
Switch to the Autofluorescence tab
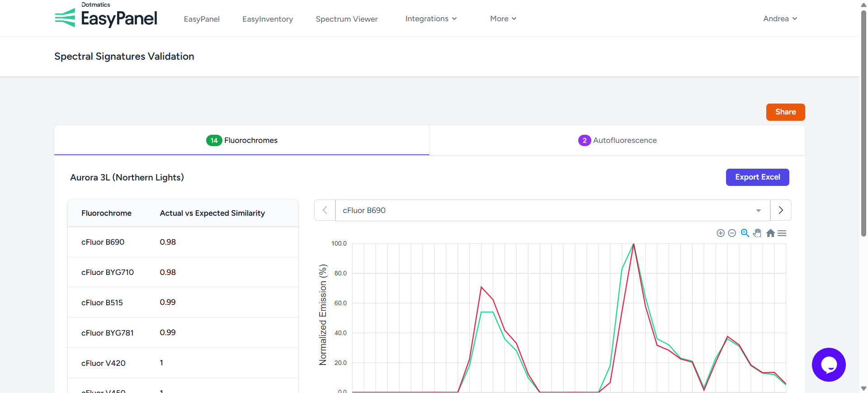617,140
